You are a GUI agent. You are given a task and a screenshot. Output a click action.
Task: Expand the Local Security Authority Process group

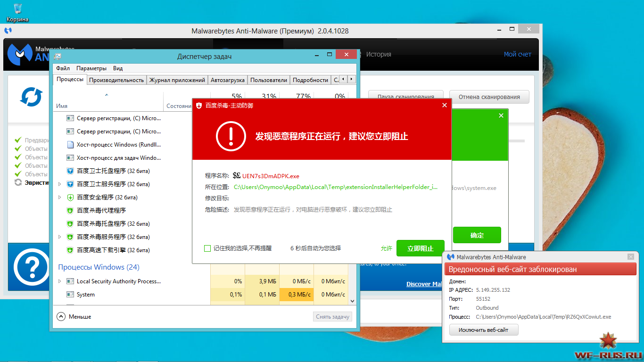tap(60, 281)
